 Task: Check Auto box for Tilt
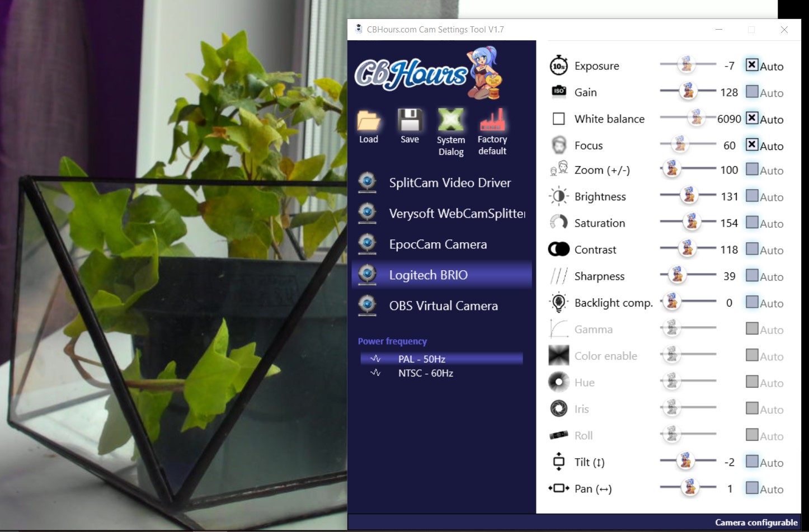point(752,462)
